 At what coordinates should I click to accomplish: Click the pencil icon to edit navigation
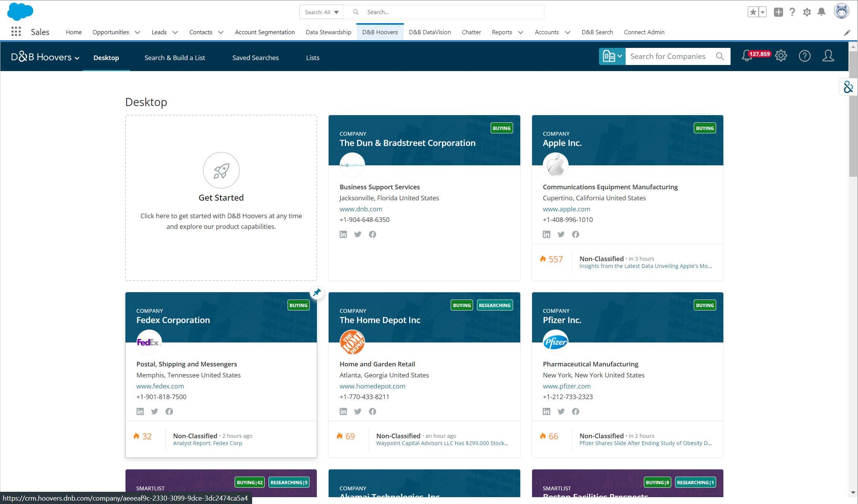tap(847, 33)
